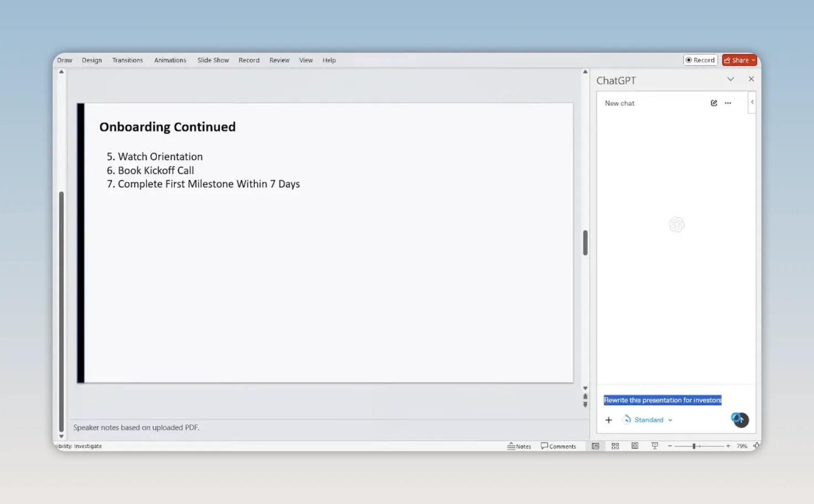Open the Draw ribbon tab
The image size is (814, 504).
click(x=64, y=60)
